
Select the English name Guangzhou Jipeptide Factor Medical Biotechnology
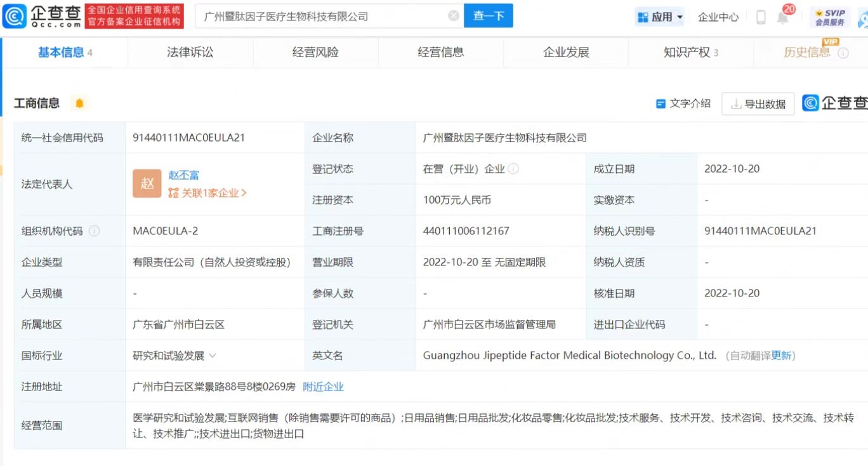570,356
